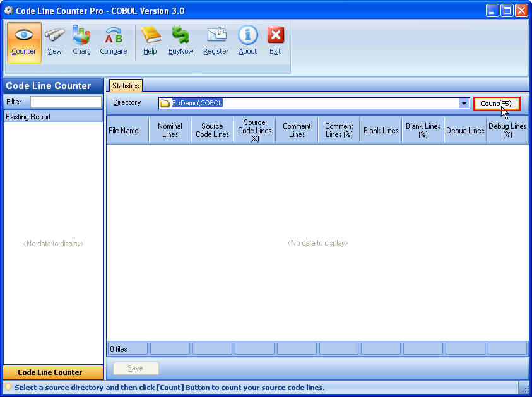Click the BuyNow icon
Screen dimensions: 532x397
click(181, 39)
